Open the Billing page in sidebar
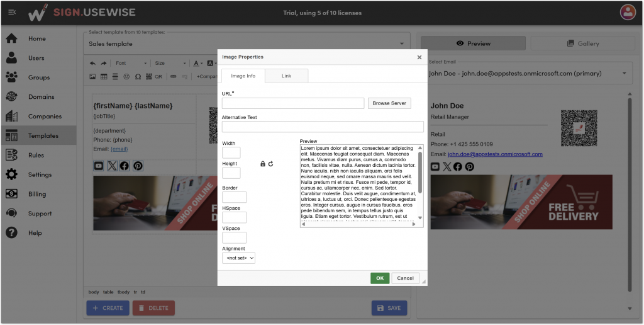Screen dimensions: 644x325 pyautogui.click(x=37, y=194)
